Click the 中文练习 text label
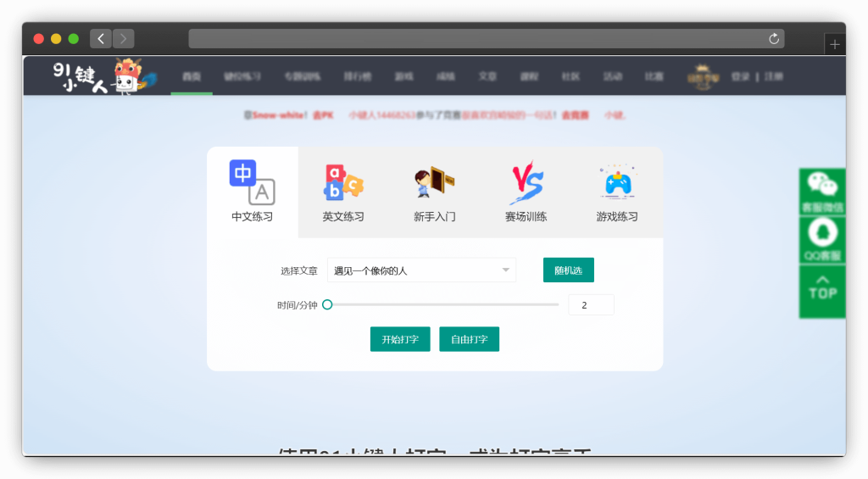This screenshot has width=868, height=479. (x=253, y=216)
